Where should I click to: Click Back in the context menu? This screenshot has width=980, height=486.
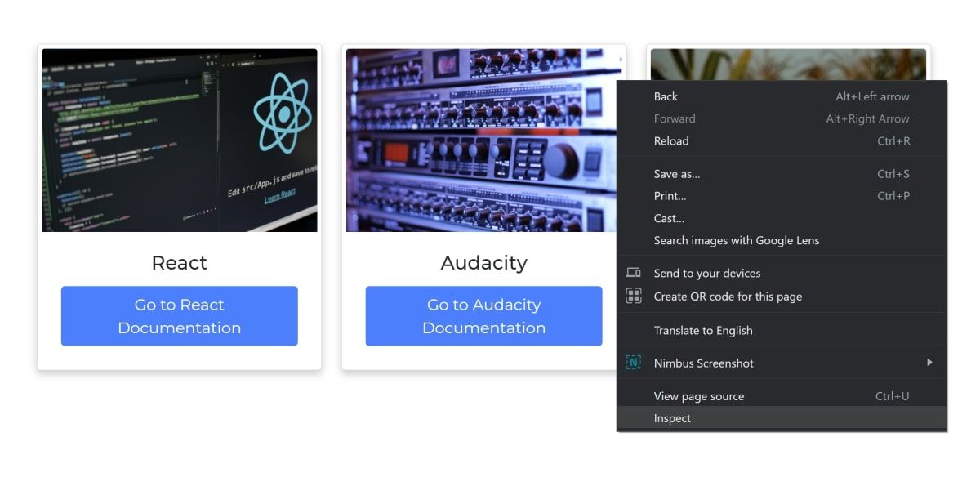pos(782,96)
